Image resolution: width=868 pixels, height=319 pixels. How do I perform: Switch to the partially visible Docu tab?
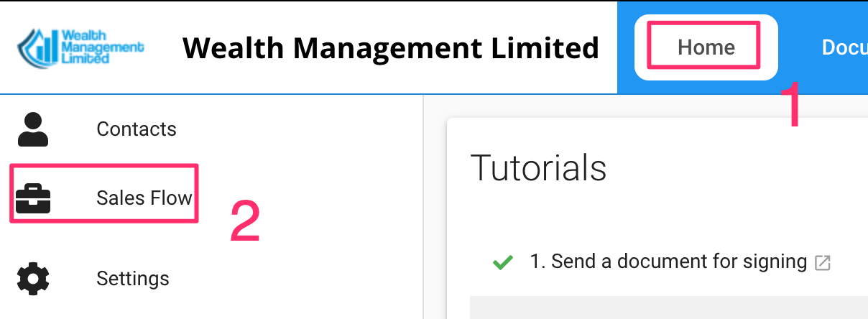[x=845, y=47]
